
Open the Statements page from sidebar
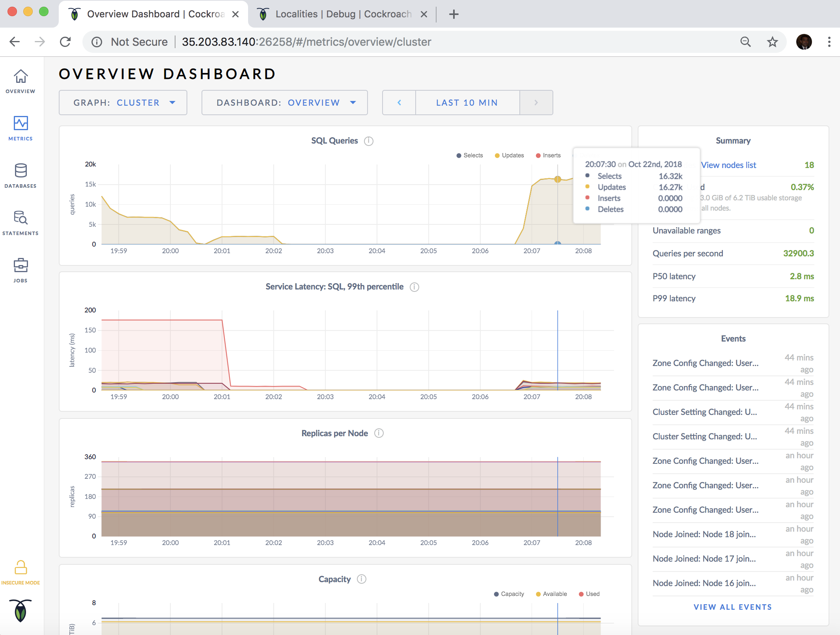click(21, 221)
